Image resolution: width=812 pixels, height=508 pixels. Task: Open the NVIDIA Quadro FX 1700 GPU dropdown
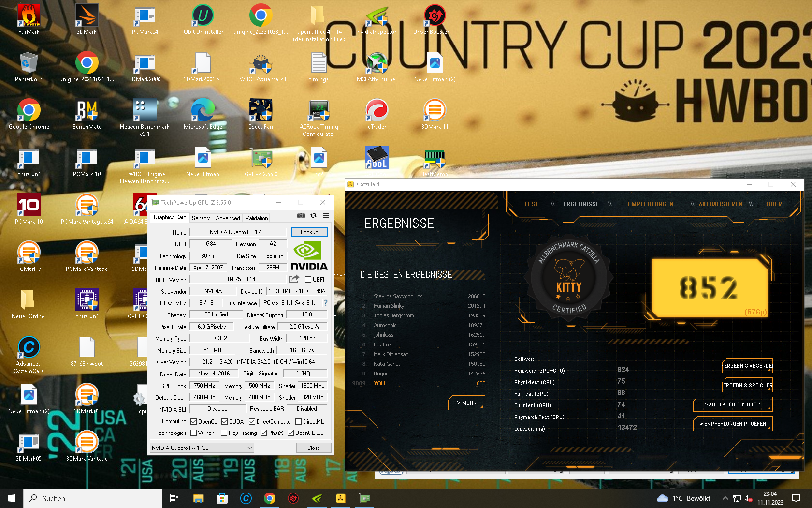point(202,448)
